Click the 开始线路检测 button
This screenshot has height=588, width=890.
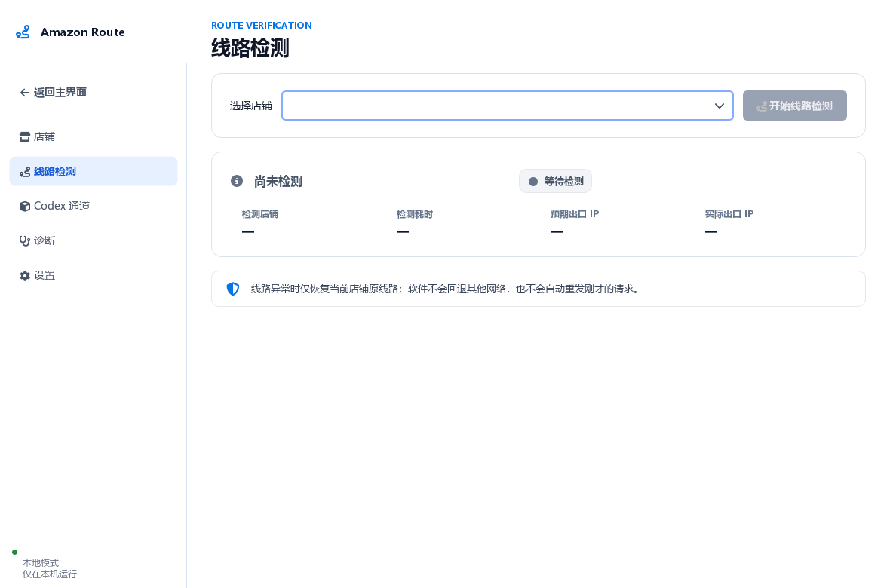795,106
